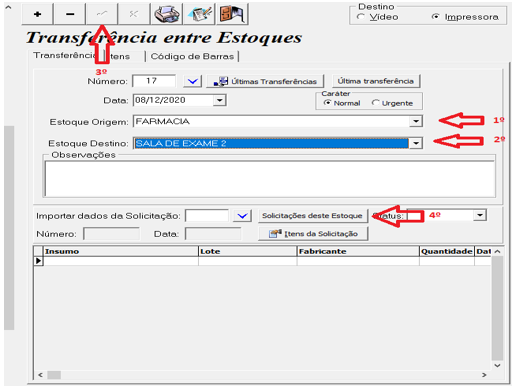The width and height of the screenshot is (514, 388).
Task: Click the grid's horizontal scrollbar thumb
Action: tap(54, 375)
